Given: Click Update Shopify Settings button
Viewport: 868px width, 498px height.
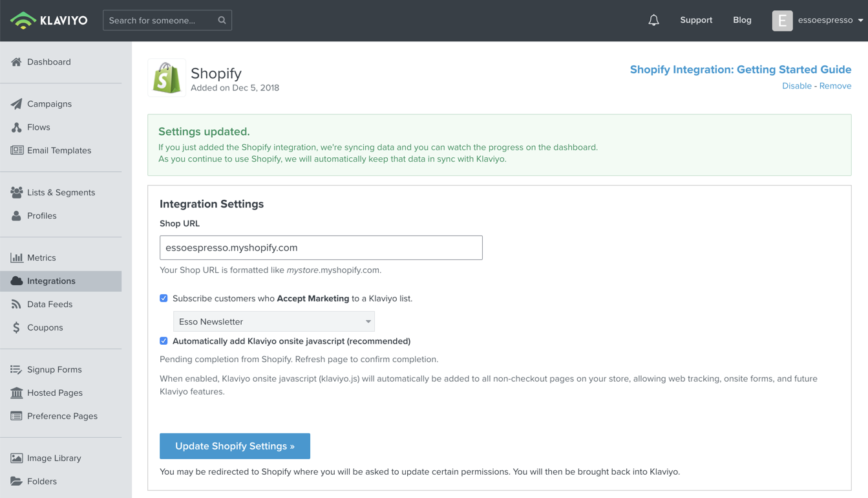Looking at the screenshot, I should point(235,446).
